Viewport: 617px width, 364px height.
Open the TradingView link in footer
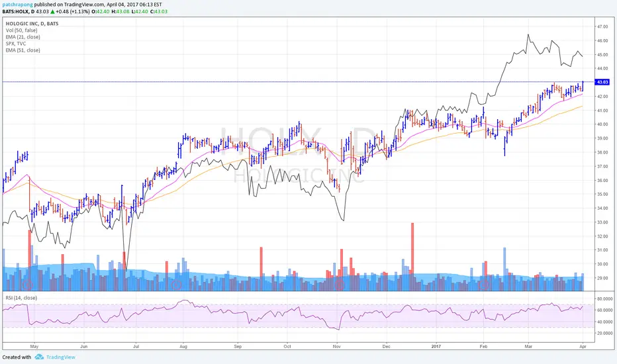61,357
